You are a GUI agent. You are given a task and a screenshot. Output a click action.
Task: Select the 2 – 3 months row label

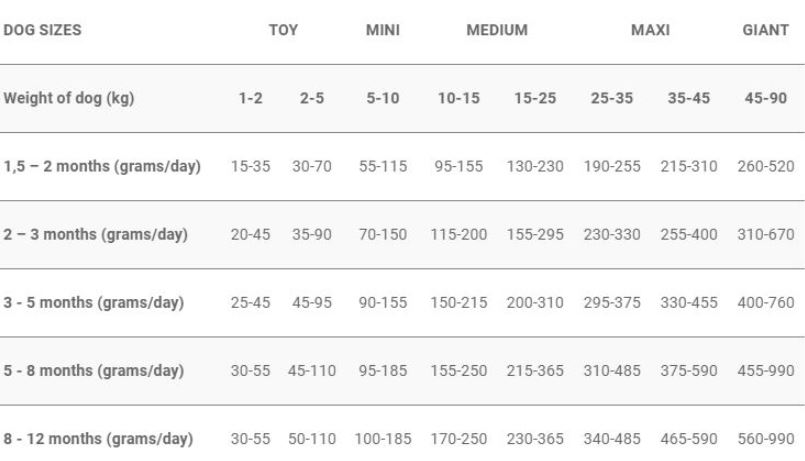point(95,235)
